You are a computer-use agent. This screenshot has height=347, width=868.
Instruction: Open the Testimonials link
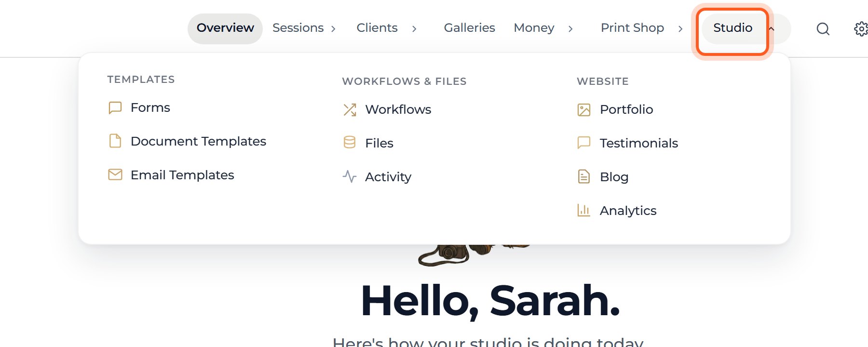pyautogui.click(x=639, y=143)
